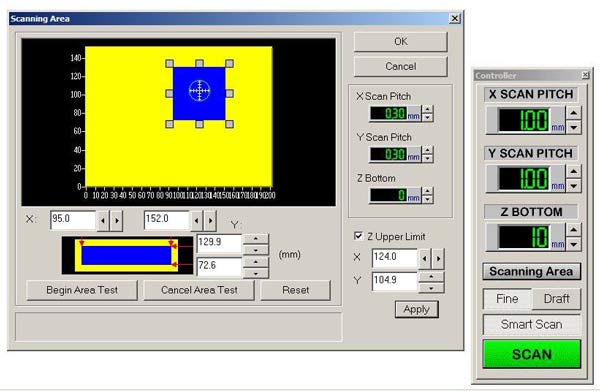This screenshot has height=391, width=600.
Task: Increase Z BOTTOM in Controller
Action: (x=573, y=230)
